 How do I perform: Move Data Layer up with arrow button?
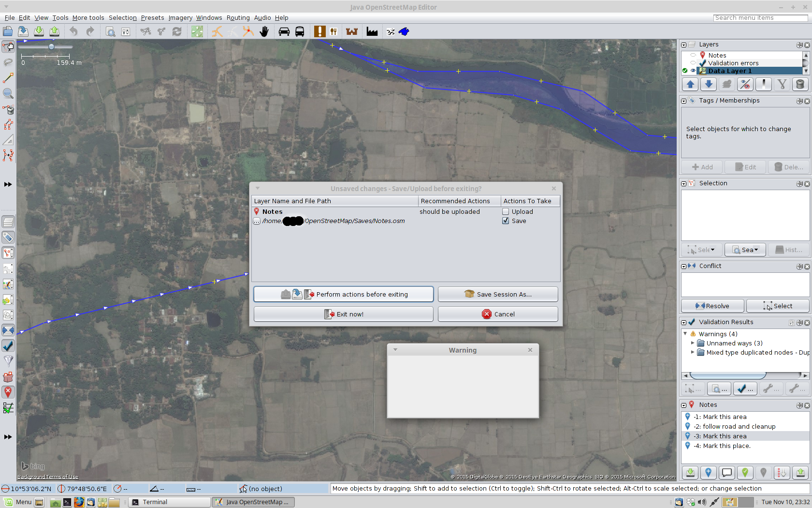690,84
